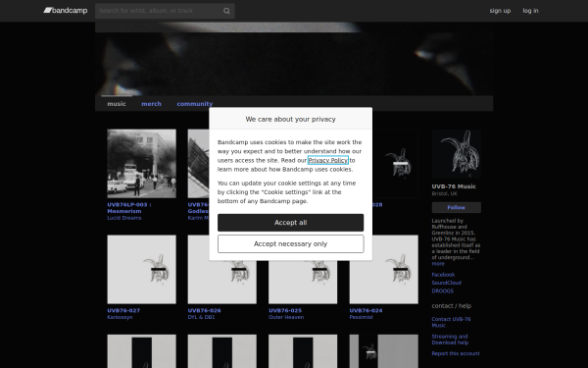Open the SoundCloud link
The height and width of the screenshot is (368, 588).
pos(446,283)
